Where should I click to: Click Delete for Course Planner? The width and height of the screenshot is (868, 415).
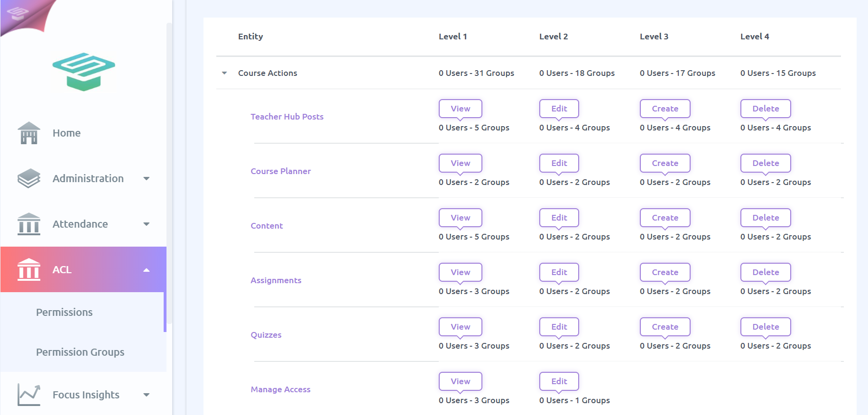coord(766,163)
